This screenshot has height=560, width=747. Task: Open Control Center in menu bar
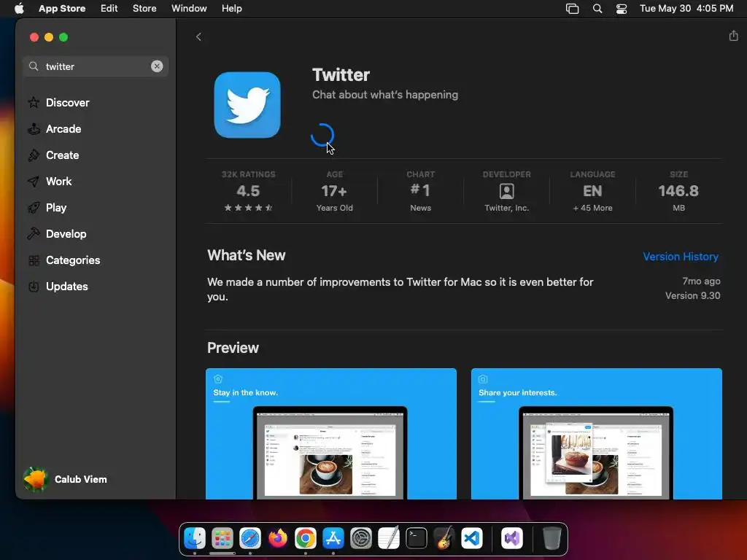click(x=622, y=9)
